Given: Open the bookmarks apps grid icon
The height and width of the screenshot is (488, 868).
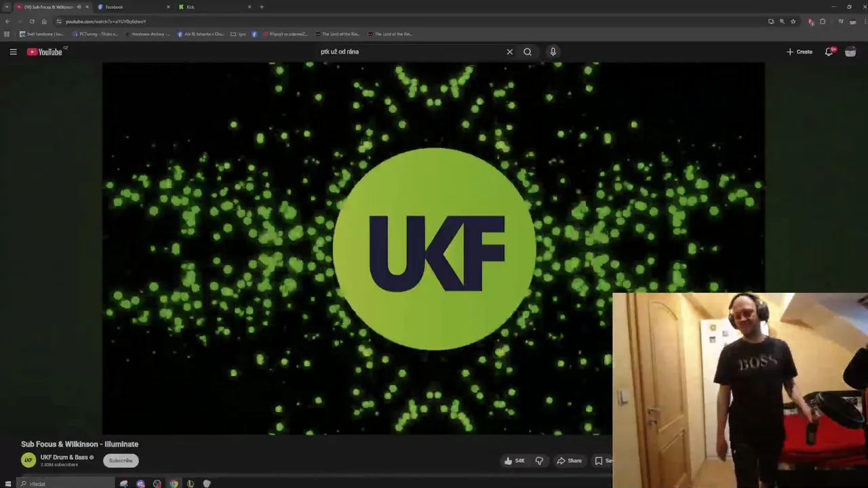Looking at the screenshot, I should 7,34.
